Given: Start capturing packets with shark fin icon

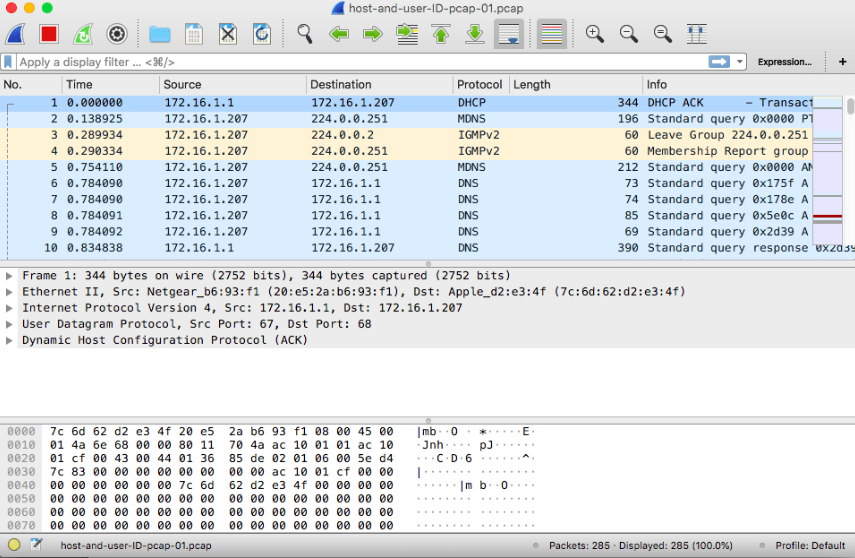Looking at the screenshot, I should coord(15,34).
